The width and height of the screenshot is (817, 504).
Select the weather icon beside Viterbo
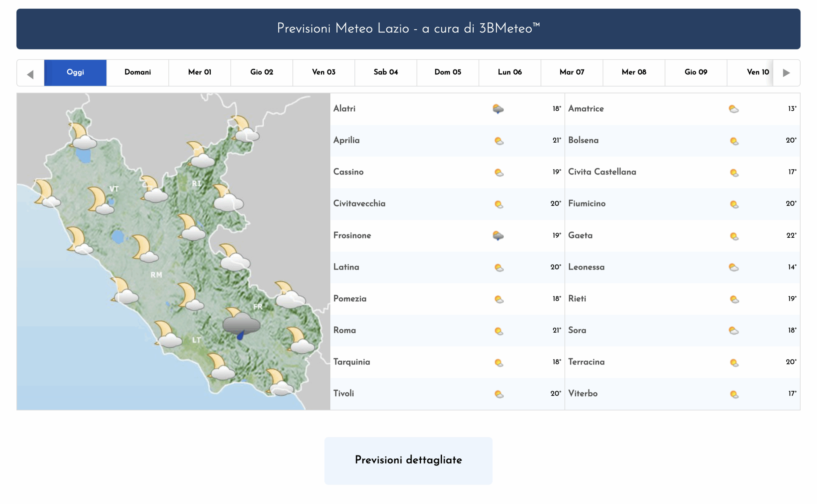tap(734, 393)
